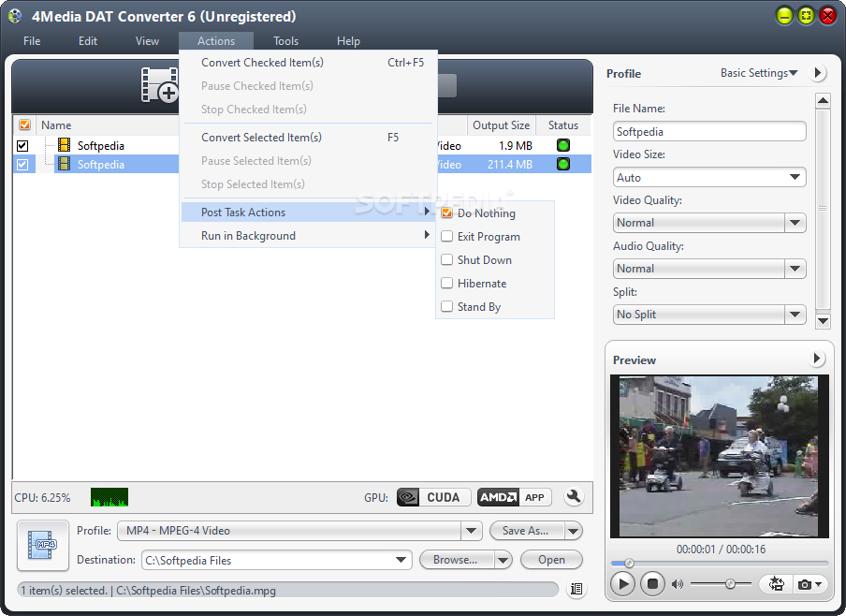Click the Open destination button

point(551,560)
